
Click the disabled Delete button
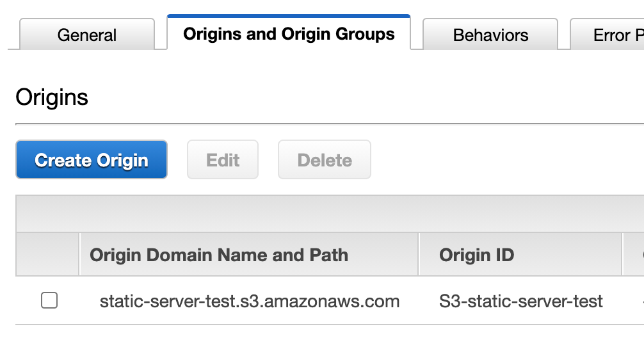coord(325,159)
